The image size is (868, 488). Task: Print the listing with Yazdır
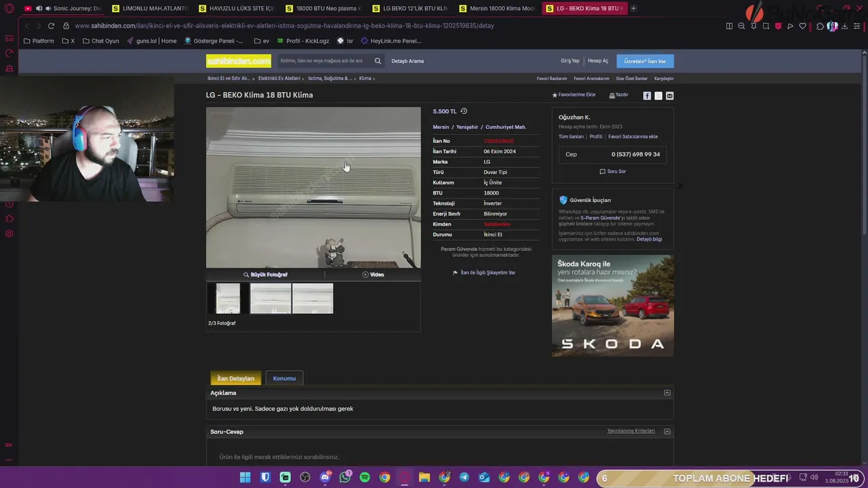point(618,95)
